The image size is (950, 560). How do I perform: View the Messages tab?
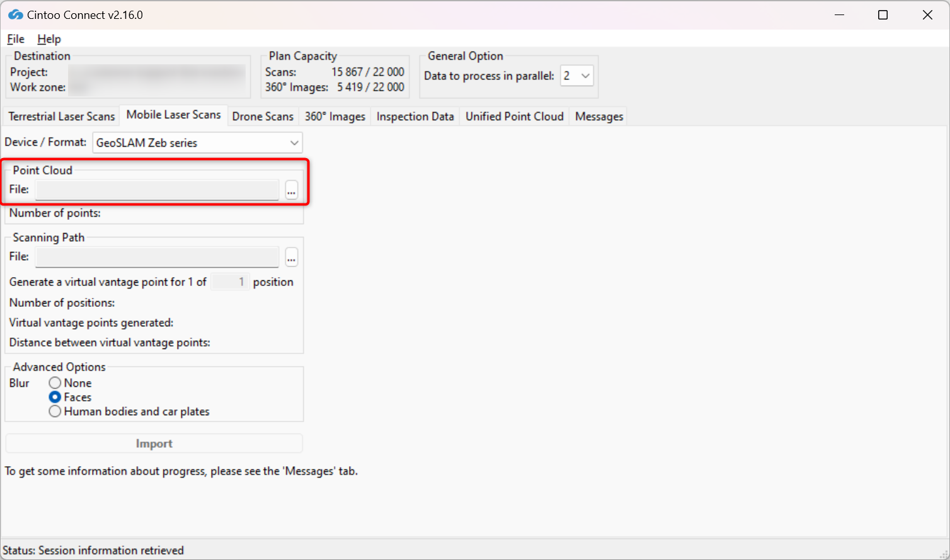click(599, 117)
